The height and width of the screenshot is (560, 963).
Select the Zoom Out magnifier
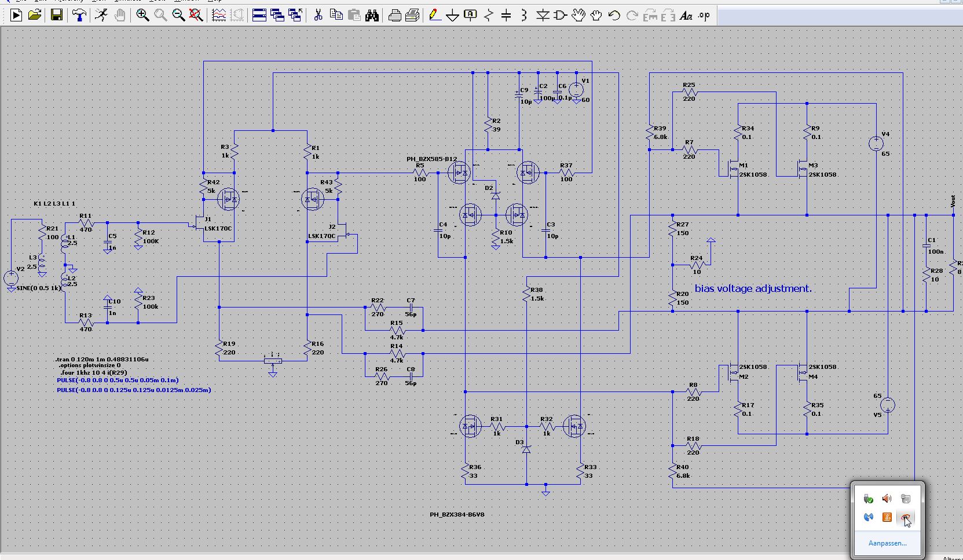[178, 16]
